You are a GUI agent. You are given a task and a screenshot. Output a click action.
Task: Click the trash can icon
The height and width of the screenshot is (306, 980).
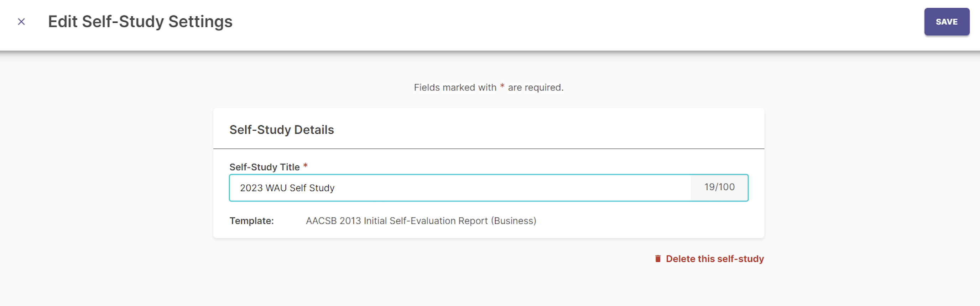[x=658, y=258]
